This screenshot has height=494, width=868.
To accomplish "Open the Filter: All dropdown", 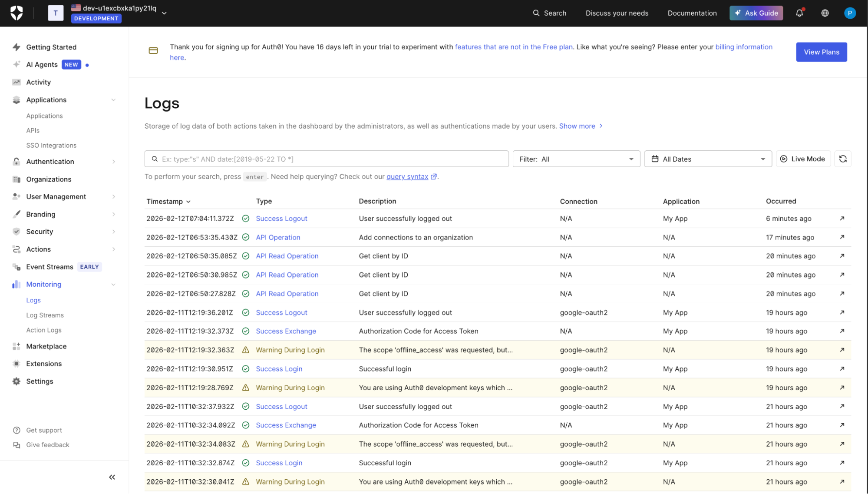I will 576,159.
